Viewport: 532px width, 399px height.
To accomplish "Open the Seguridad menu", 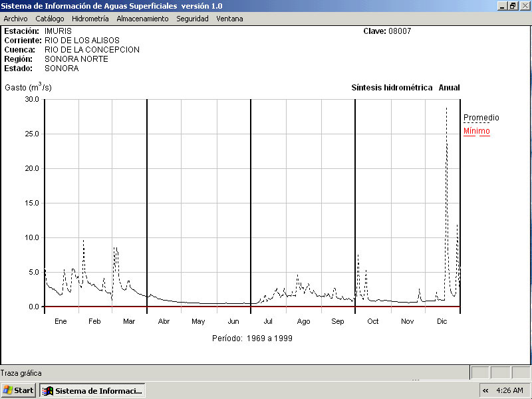I will click(x=192, y=19).
